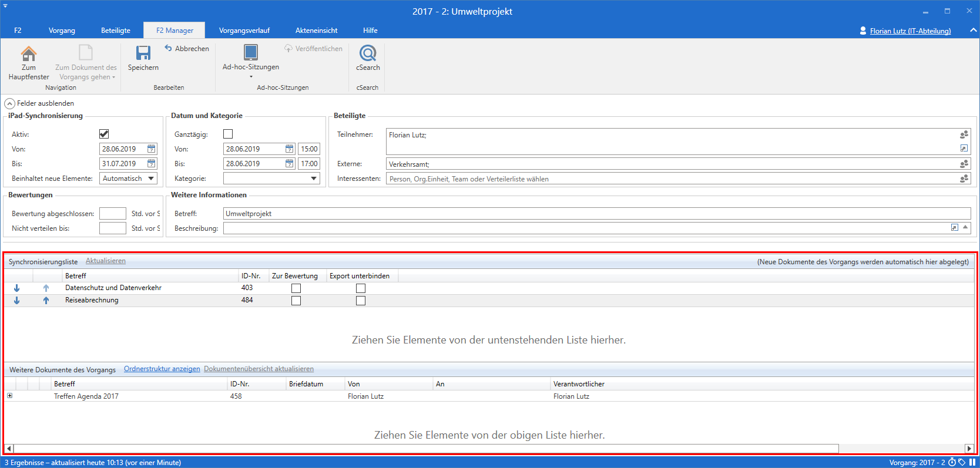
Task: Move Reiseabrechnung up with arrow icon
Action: coord(46,301)
